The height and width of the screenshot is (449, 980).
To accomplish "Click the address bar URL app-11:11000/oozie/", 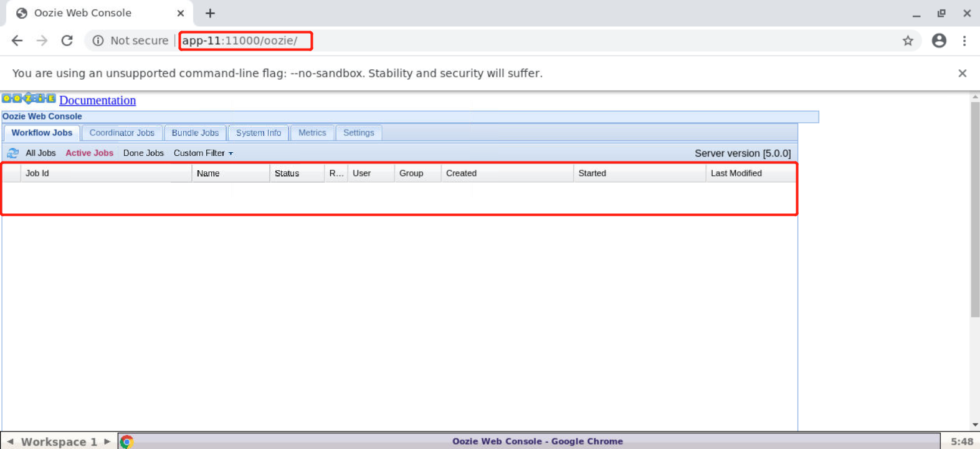I will (x=240, y=41).
